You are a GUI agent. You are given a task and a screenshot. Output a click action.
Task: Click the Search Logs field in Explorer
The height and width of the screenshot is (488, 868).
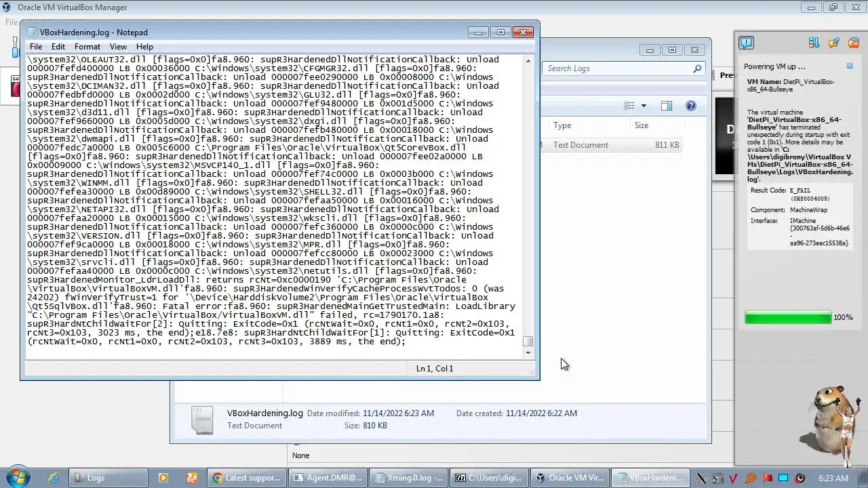623,68
